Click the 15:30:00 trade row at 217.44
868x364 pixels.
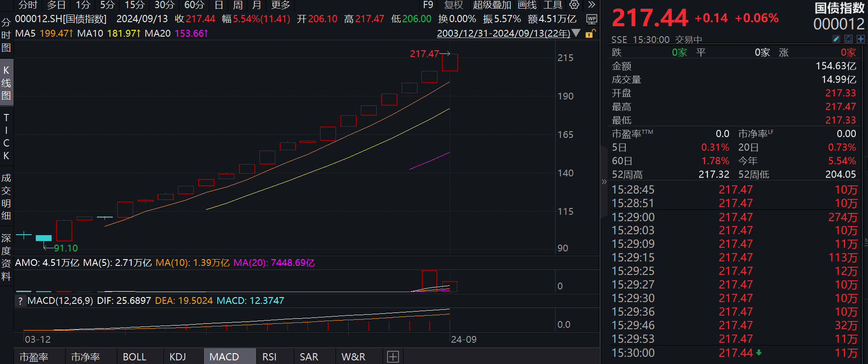click(734, 353)
